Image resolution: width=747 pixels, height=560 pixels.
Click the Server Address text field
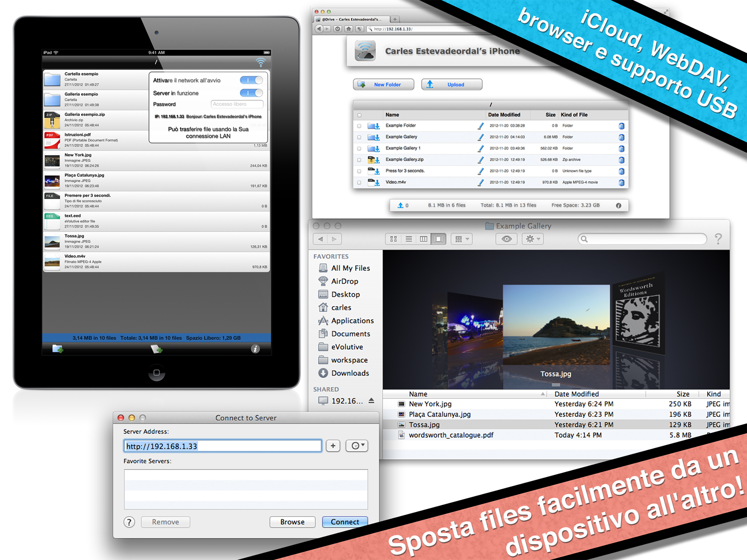click(x=223, y=446)
